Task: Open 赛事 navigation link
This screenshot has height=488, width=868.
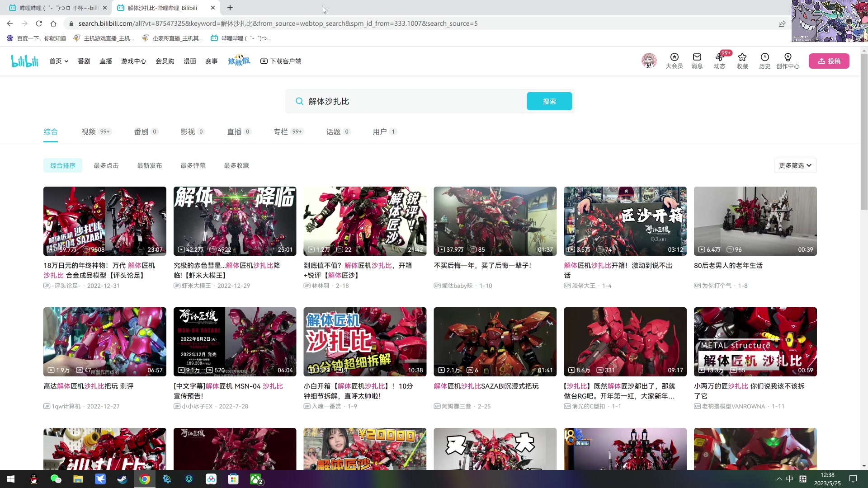Action: pos(212,61)
